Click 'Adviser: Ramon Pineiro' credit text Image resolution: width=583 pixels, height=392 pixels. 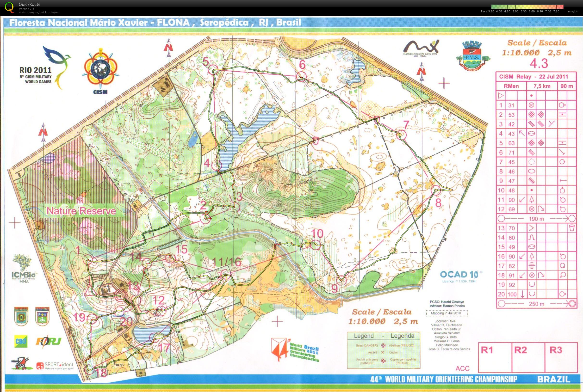point(447,306)
